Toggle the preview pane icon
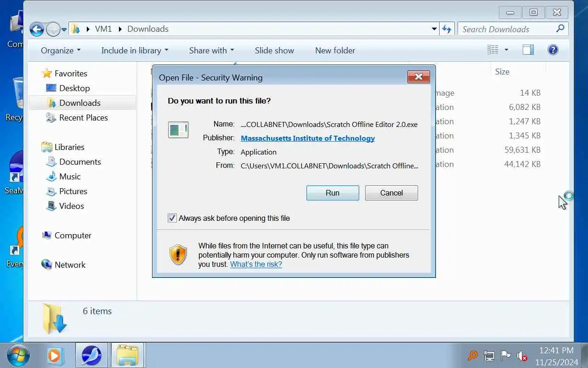This screenshot has height=368, width=588. coord(528,50)
